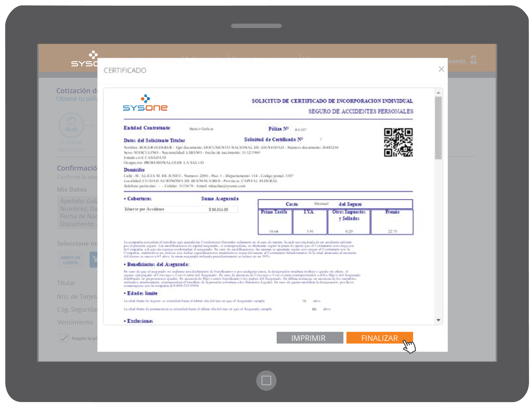The width and height of the screenshot is (532, 404).
Task: Click the DANIEL username in the header
Action: 457,62
